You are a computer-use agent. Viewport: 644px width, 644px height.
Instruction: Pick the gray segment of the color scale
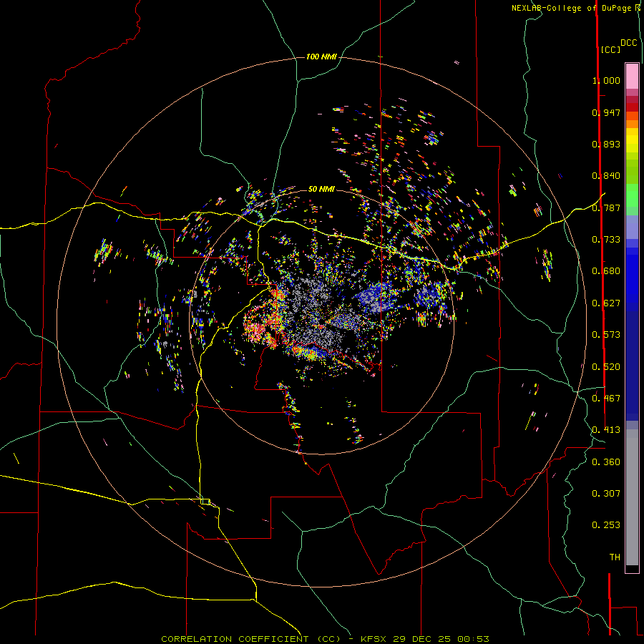pos(632,497)
